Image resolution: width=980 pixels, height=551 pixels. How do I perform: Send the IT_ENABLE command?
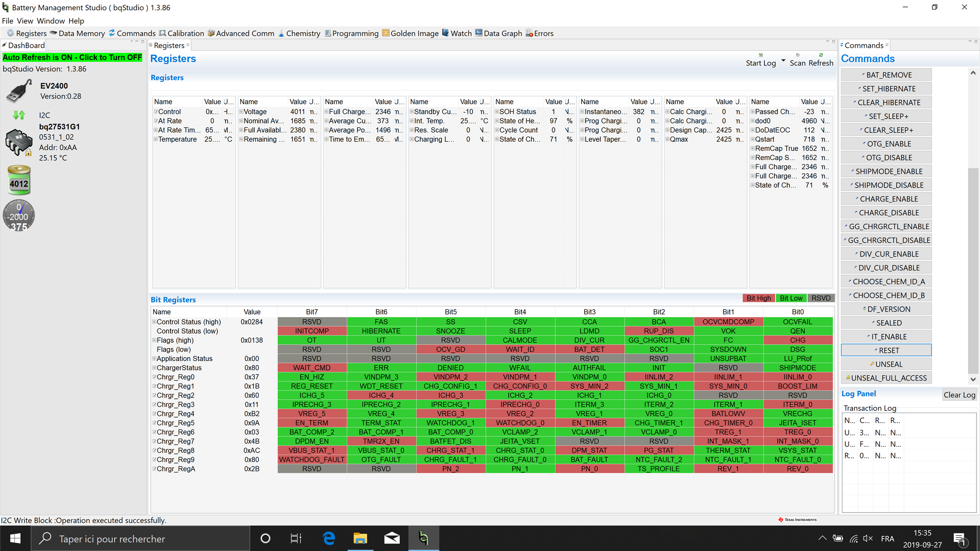pyautogui.click(x=886, y=337)
